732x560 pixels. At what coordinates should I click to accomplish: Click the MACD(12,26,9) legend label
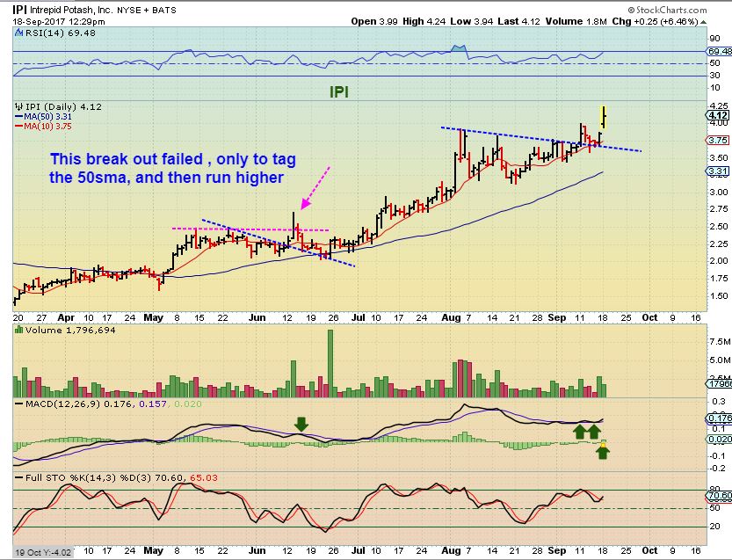coord(63,404)
